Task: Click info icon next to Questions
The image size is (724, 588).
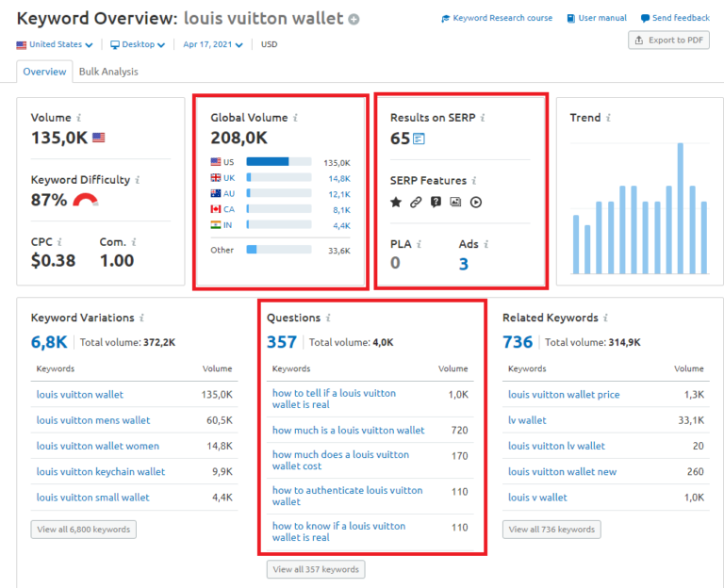Action: (x=328, y=318)
